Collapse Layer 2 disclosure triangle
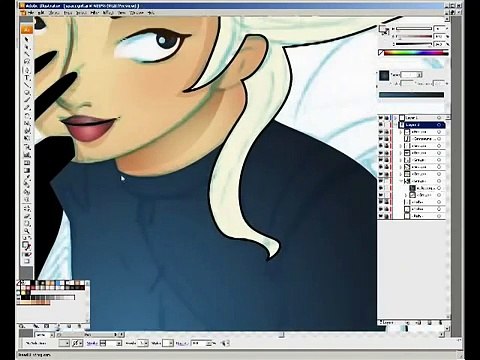Image resolution: width=480 pixels, height=360 pixels. (396, 125)
